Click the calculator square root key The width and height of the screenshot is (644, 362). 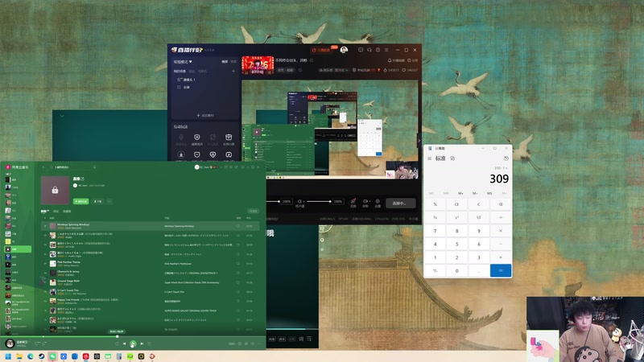click(478, 217)
